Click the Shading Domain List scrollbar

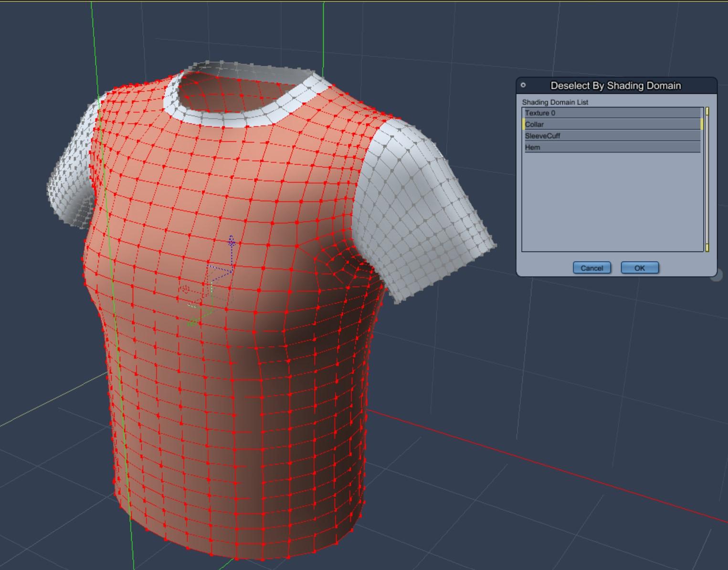click(707, 179)
